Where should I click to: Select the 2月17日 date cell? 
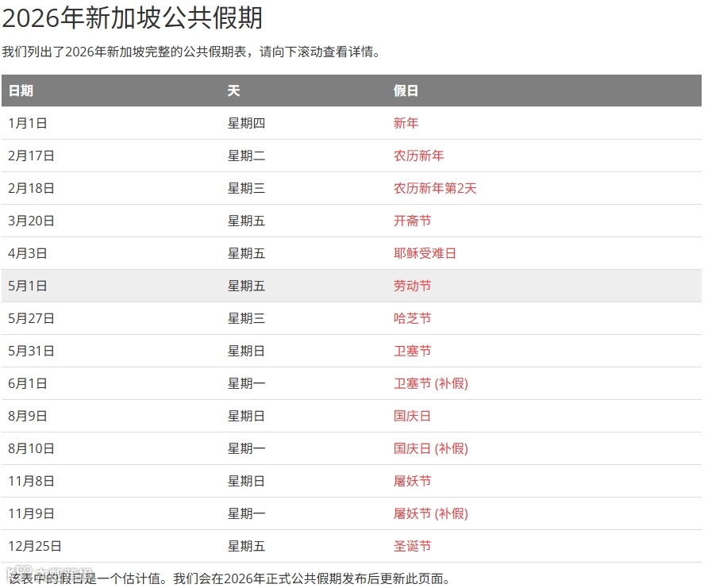31,156
